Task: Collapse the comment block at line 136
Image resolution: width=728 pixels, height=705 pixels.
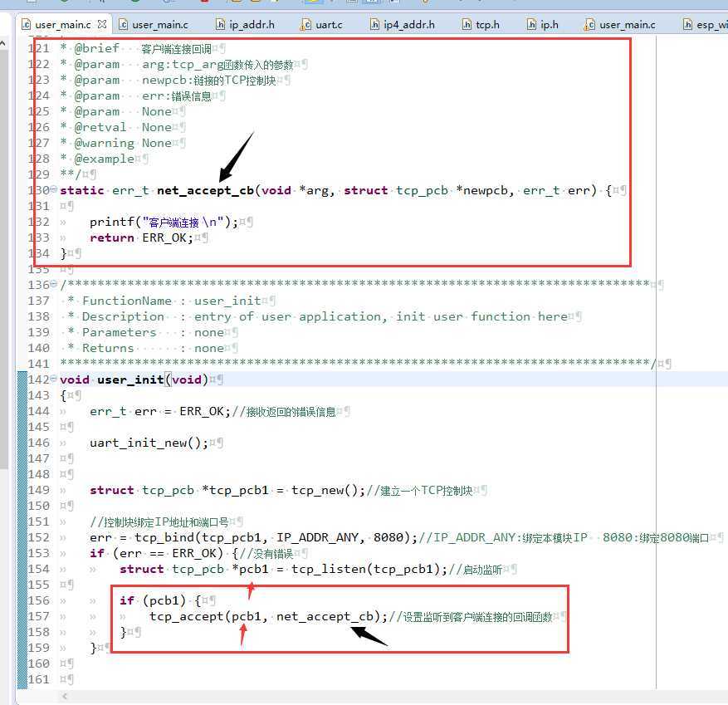Action: tap(53, 284)
